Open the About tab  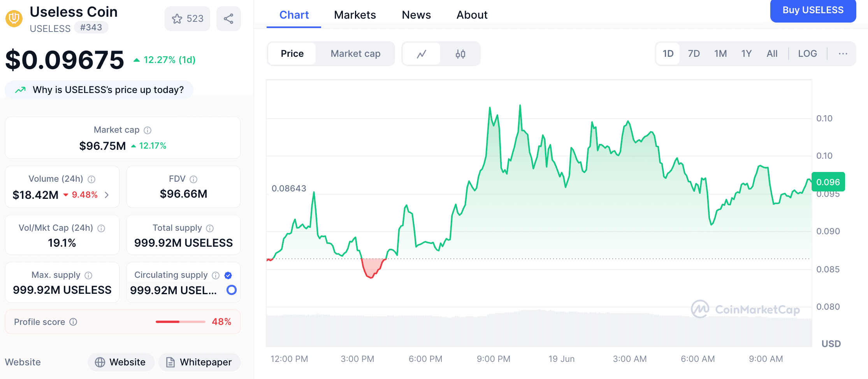point(472,15)
